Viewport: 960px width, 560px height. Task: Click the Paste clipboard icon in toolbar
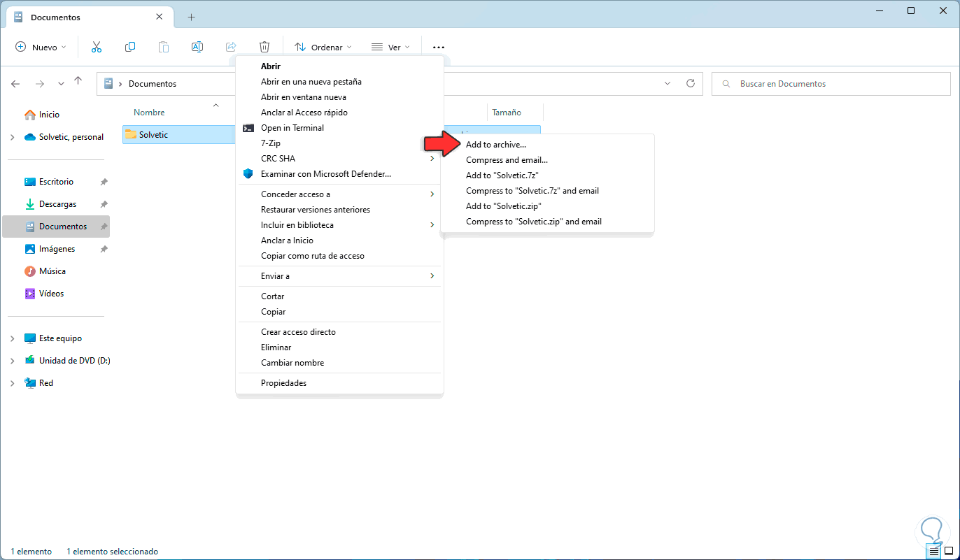point(164,47)
